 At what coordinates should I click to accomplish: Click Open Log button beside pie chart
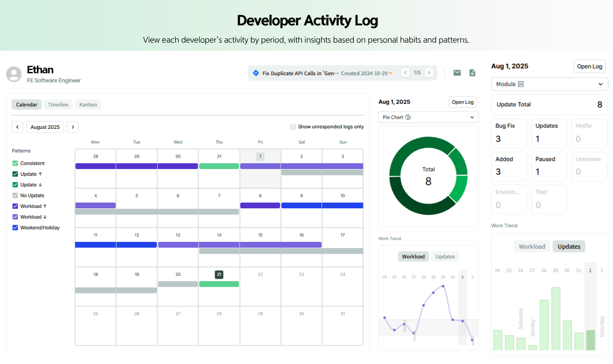[x=463, y=102]
